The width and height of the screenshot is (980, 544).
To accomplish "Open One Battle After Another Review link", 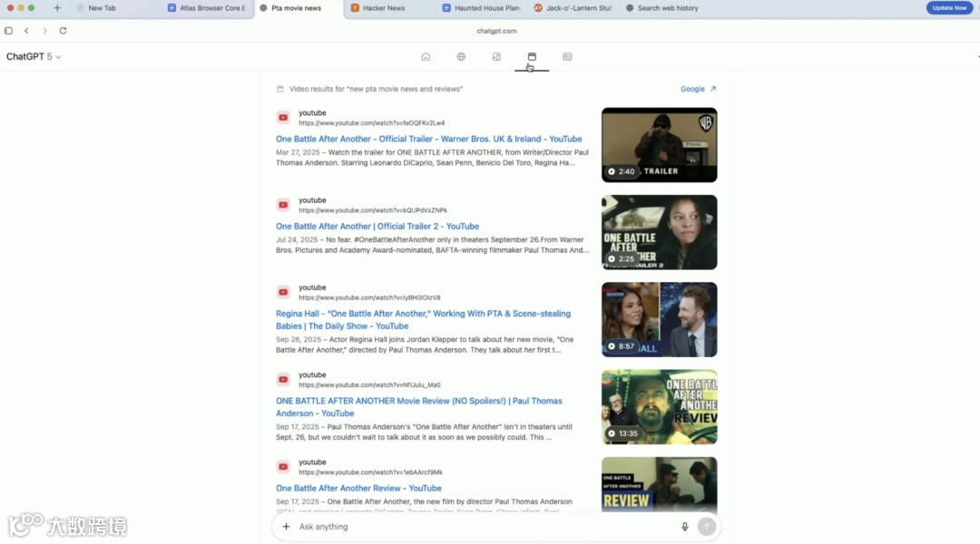I will click(358, 489).
